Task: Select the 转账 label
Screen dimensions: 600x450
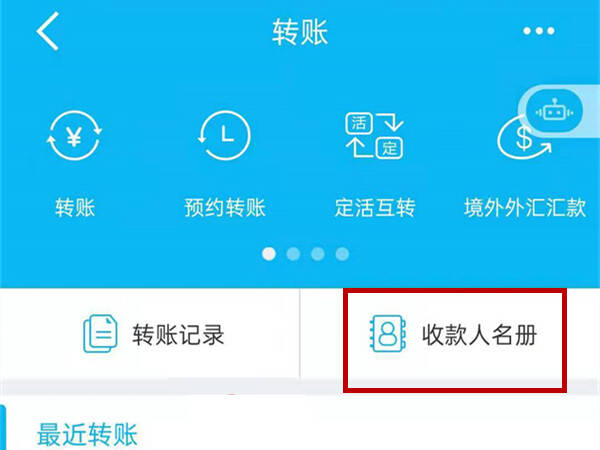Action: (x=75, y=208)
